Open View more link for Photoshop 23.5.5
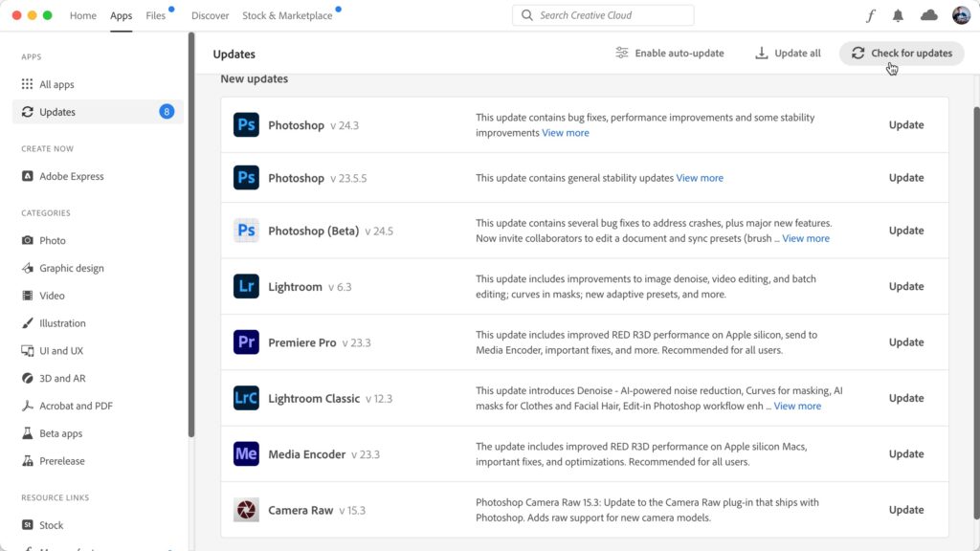980x551 pixels. click(700, 178)
